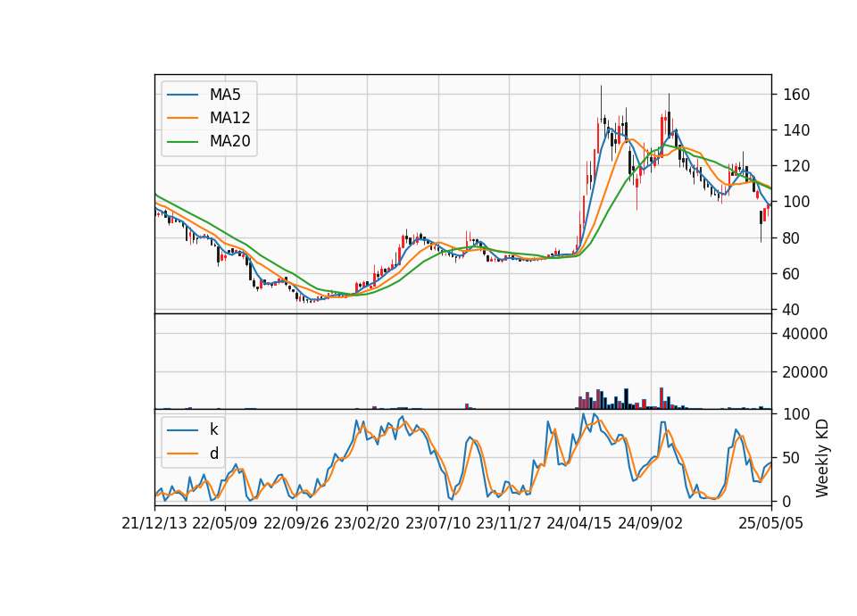This screenshot has height=616, width=857.
Task: Click the blue MA5 legend line sample
Action: pos(182,95)
